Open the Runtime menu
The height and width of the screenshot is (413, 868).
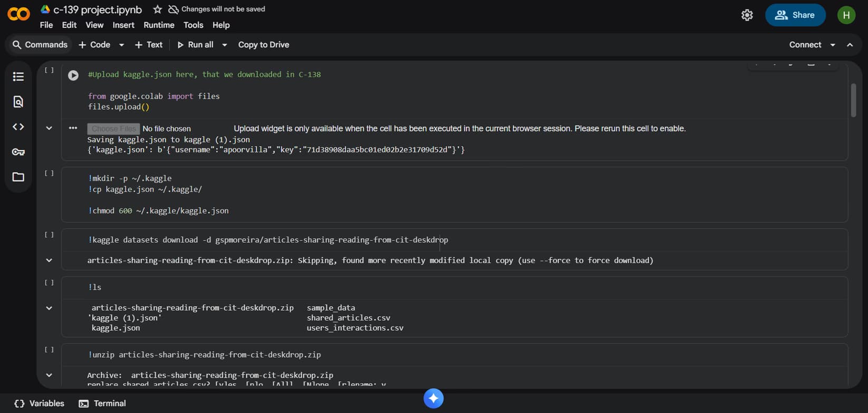159,25
